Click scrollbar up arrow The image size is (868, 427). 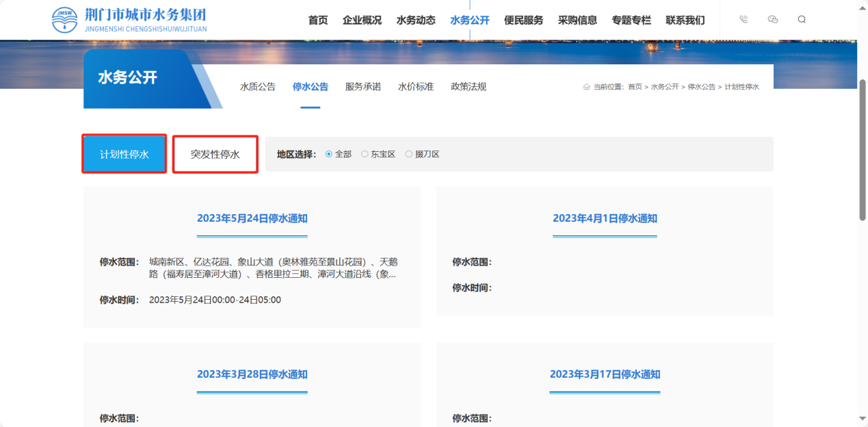862,5
